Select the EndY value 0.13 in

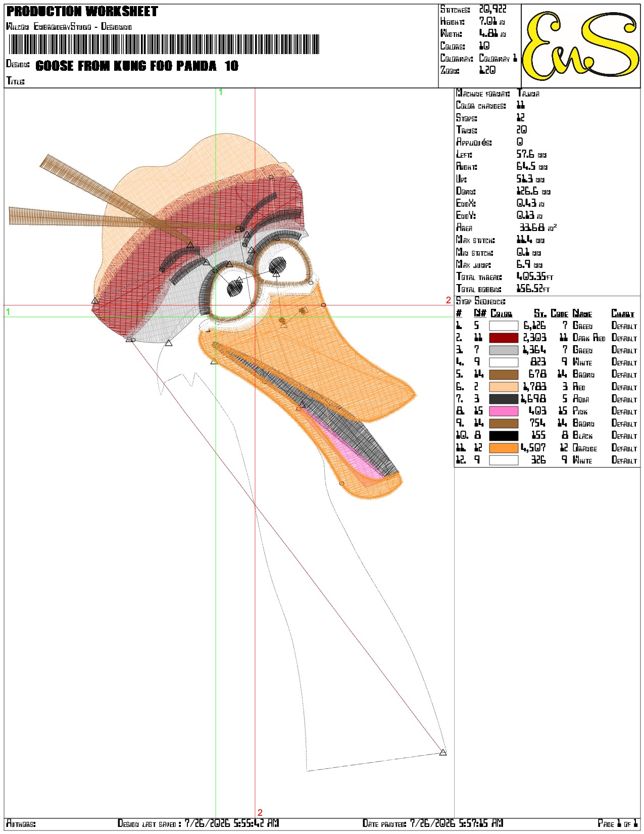[530, 215]
